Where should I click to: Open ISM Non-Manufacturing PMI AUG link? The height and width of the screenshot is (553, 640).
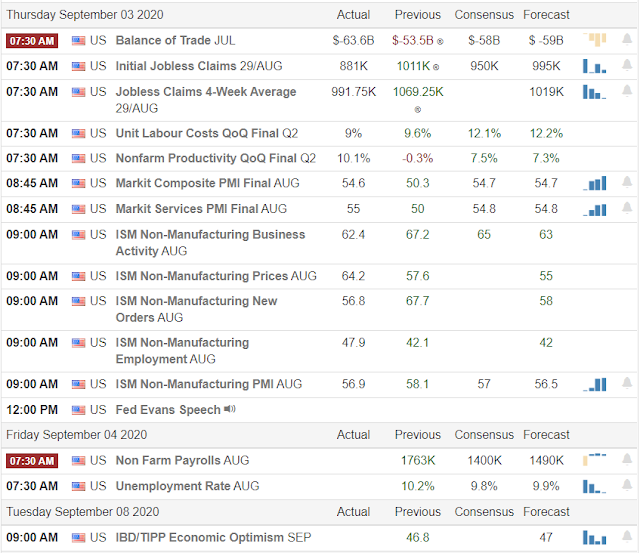pos(209,384)
